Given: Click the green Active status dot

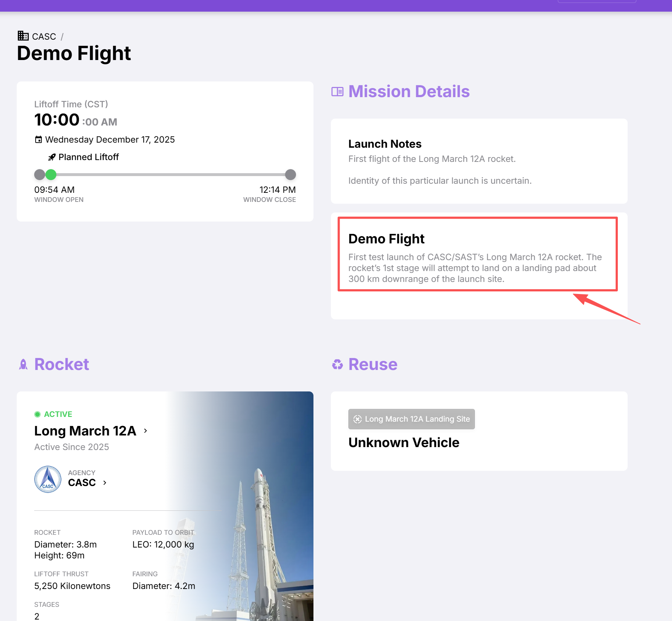Looking at the screenshot, I should point(37,414).
